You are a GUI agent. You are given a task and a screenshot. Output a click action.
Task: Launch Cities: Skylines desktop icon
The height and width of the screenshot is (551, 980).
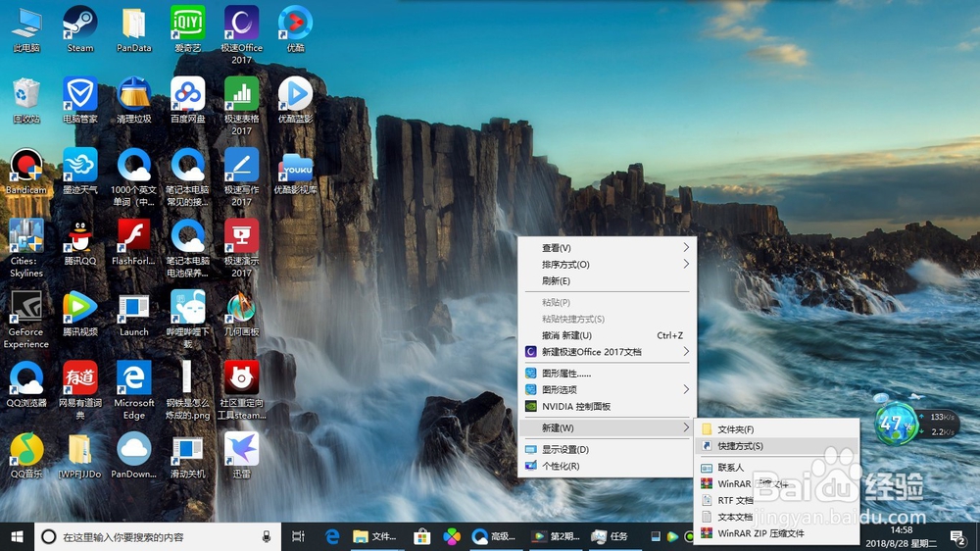[26, 248]
